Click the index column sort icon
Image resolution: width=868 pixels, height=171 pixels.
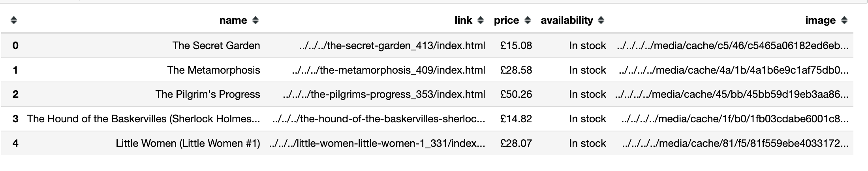(x=14, y=21)
